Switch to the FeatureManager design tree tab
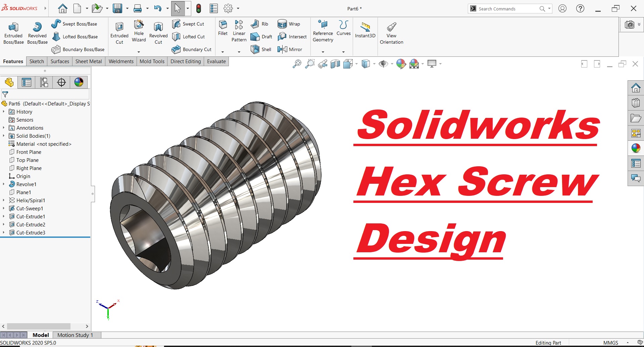644x347 pixels. pyautogui.click(x=9, y=82)
